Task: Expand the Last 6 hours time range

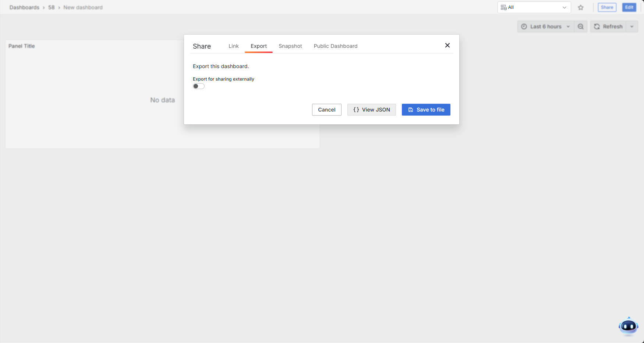Action: pos(546,26)
